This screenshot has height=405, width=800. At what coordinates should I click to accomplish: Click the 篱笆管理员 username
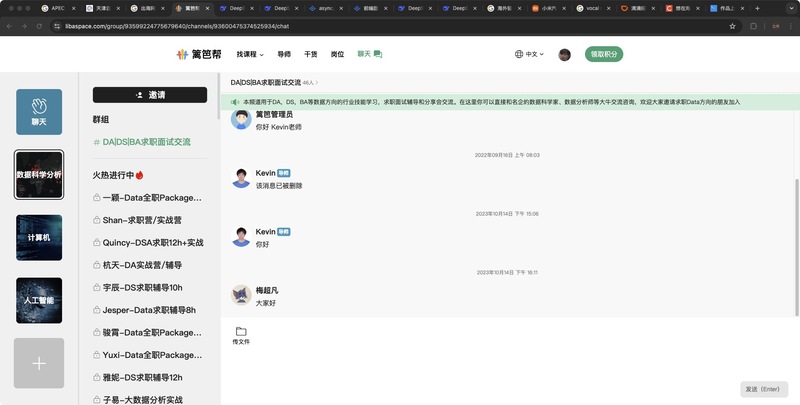pyautogui.click(x=274, y=115)
